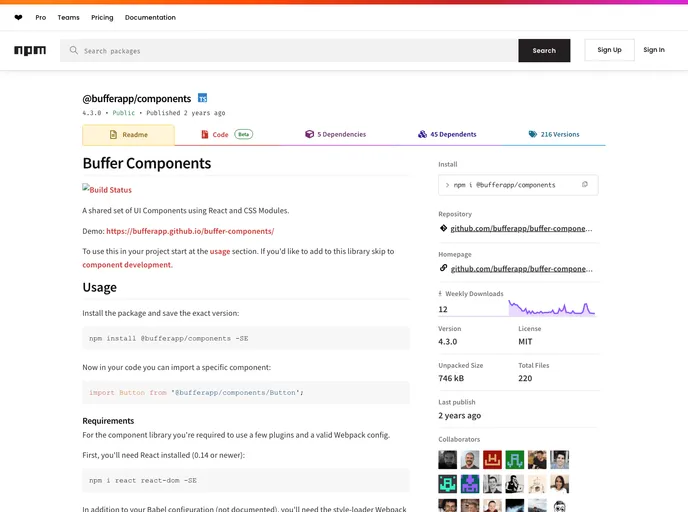The width and height of the screenshot is (688, 512).
Task: Click the weekly downloads sparkline chart
Action: pos(552,308)
